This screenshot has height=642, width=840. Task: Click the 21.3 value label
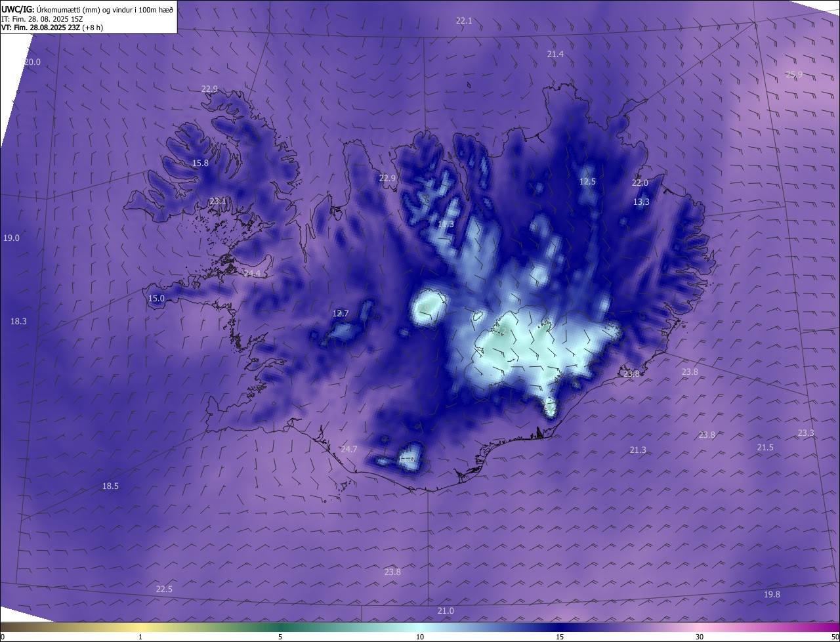[638, 450]
